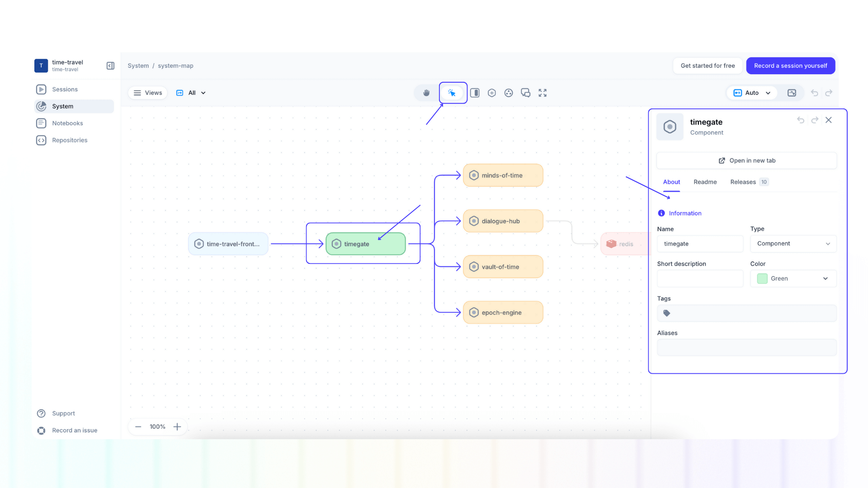The width and height of the screenshot is (868, 488).
Task: Toggle the side panel layout icon
Action: click(x=474, y=93)
